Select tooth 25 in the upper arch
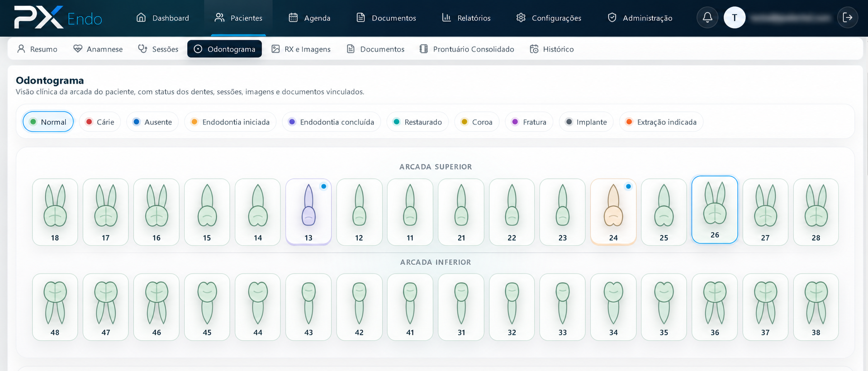 tap(664, 212)
